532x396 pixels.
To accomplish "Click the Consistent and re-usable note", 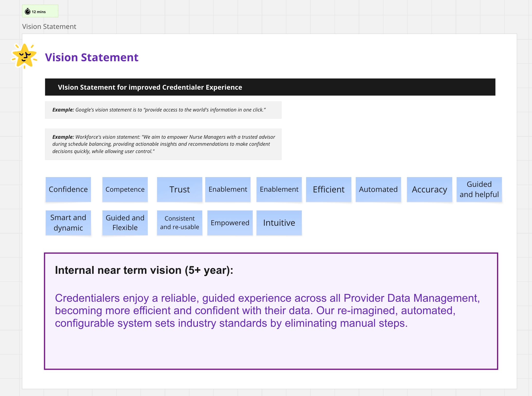I will coord(179,223).
